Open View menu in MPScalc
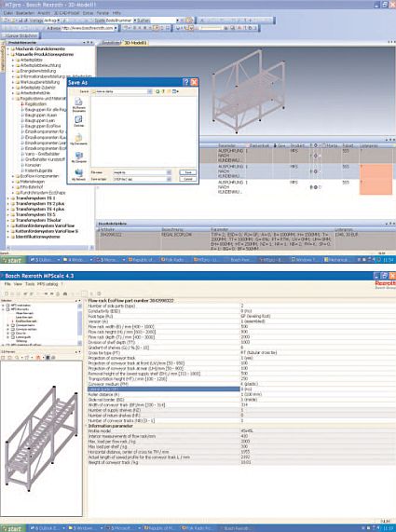Screen dimensions: 396x532 click(18, 284)
